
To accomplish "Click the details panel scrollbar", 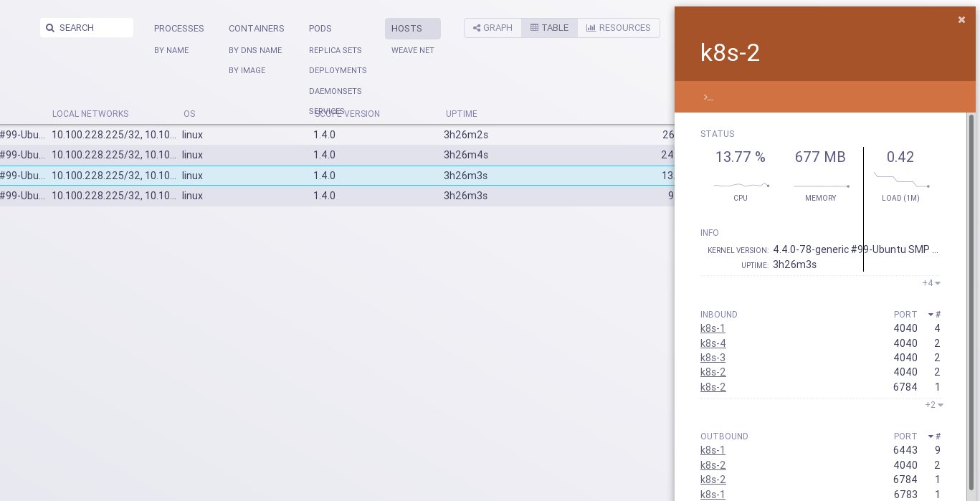I will pos(971,301).
